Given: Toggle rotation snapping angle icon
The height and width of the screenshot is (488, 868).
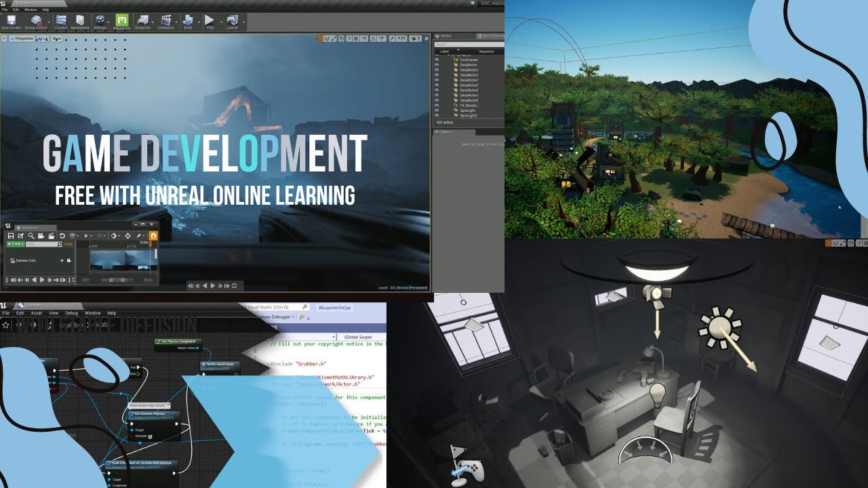Looking at the screenshot, I should pos(372,39).
